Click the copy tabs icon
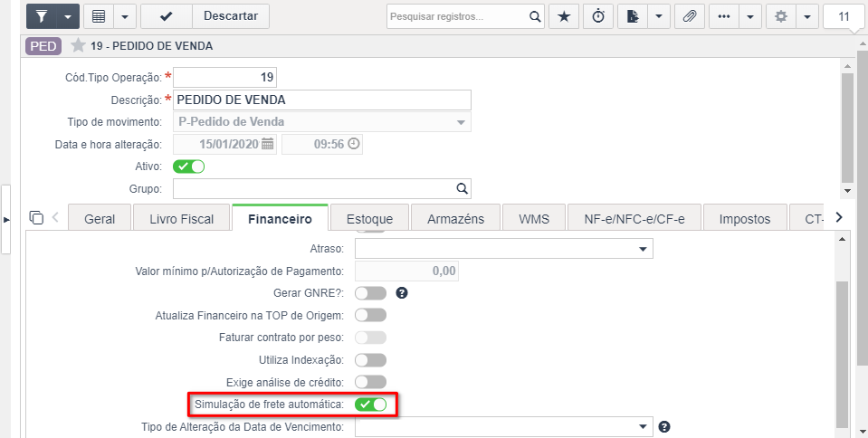 pos(36,217)
